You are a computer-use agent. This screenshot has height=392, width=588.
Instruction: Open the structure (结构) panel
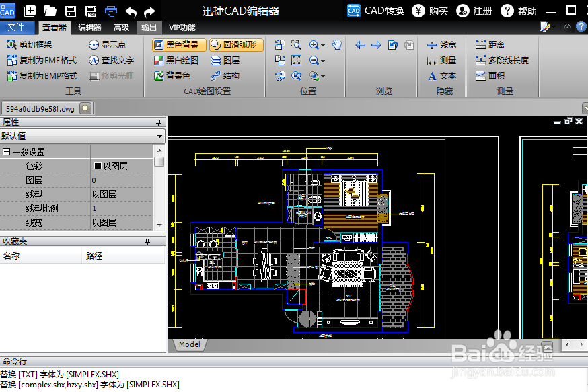(225, 76)
